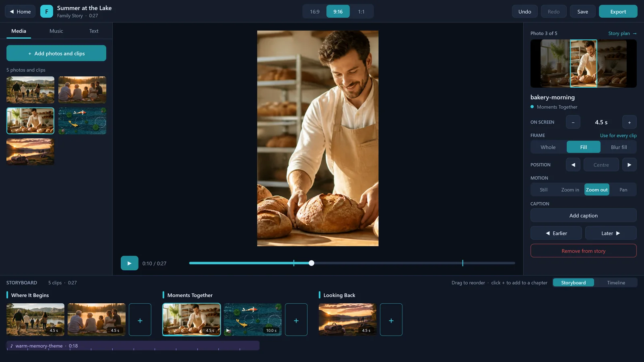The width and height of the screenshot is (644, 362).
Task: Remove from story button
Action: (x=583, y=251)
